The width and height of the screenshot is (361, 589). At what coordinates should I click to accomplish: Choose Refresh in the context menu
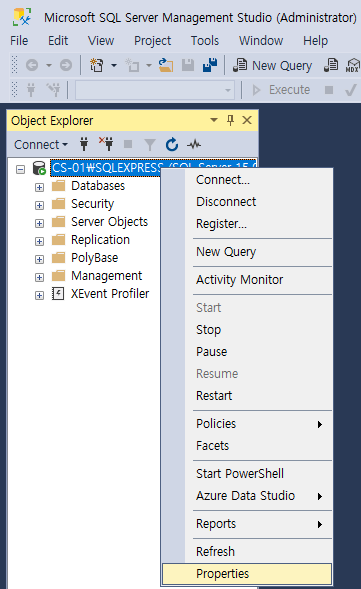pos(247,552)
